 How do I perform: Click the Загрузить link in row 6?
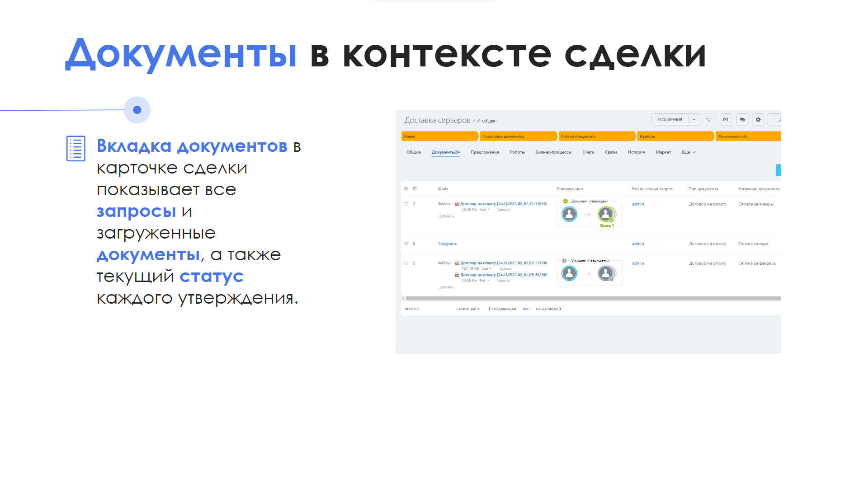click(x=447, y=244)
